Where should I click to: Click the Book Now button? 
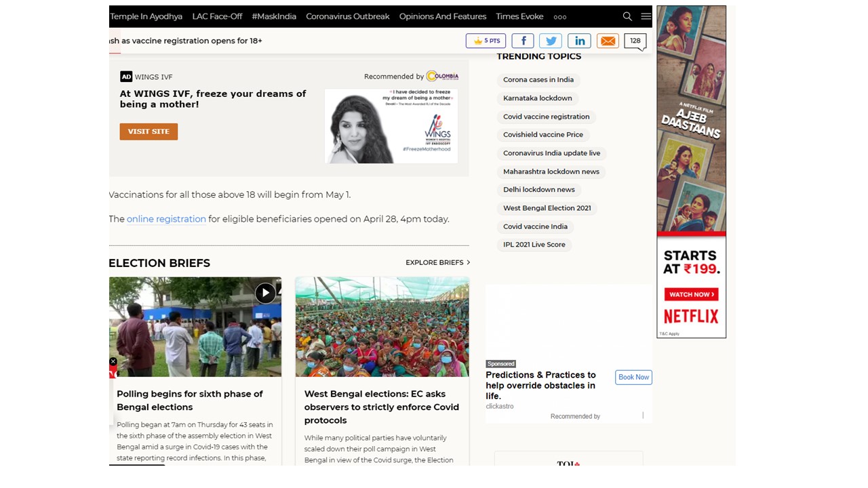pyautogui.click(x=633, y=378)
